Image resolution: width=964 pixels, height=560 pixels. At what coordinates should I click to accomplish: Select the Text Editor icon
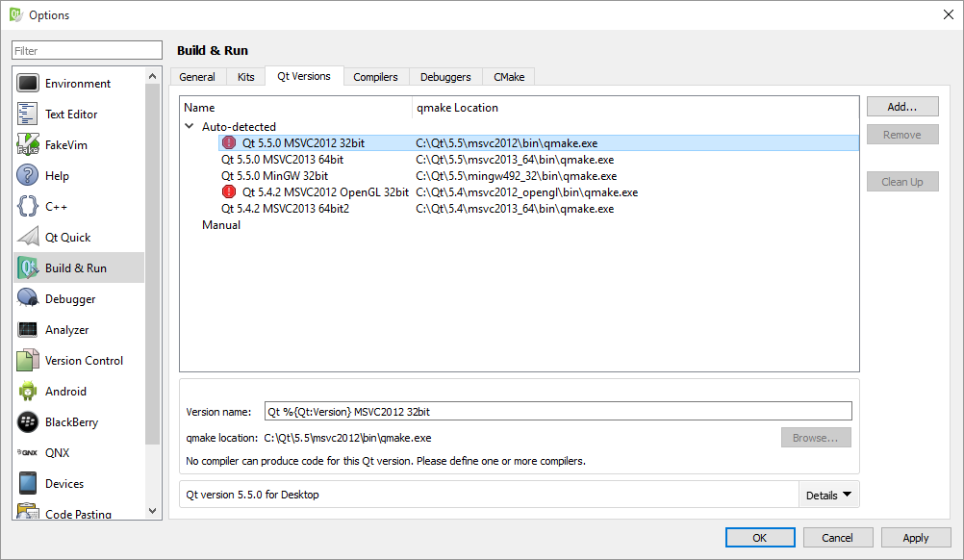tap(28, 114)
